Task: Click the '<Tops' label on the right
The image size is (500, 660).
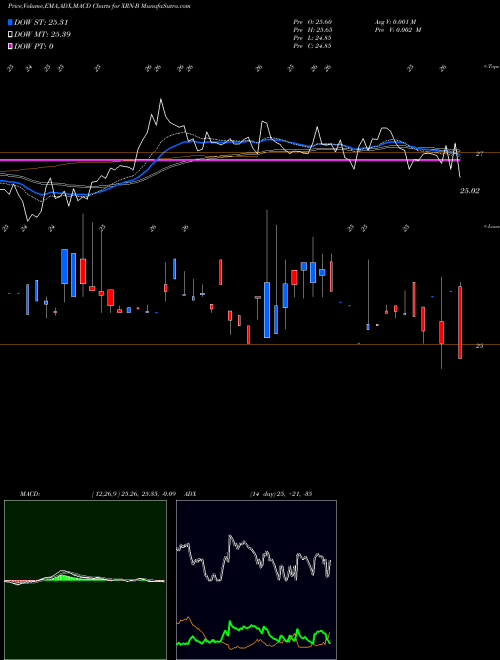Action: click(x=492, y=67)
